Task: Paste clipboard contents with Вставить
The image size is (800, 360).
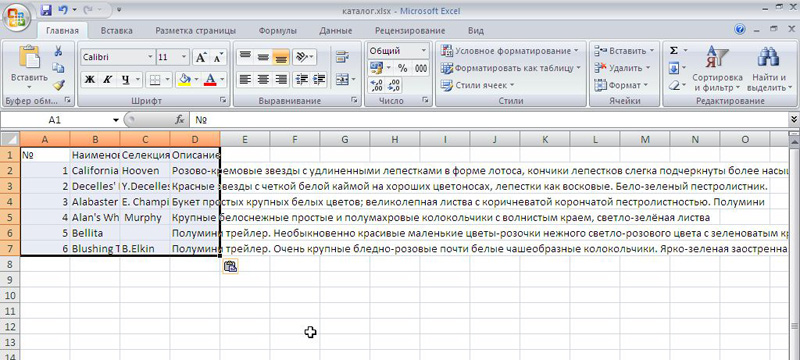Action: pos(29,67)
